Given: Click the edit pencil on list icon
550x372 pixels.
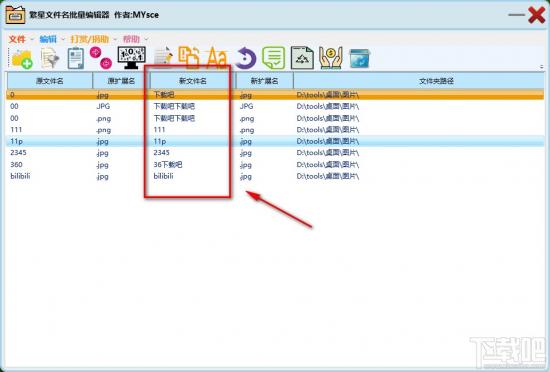Looking at the screenshot, I should coord(163,58).
